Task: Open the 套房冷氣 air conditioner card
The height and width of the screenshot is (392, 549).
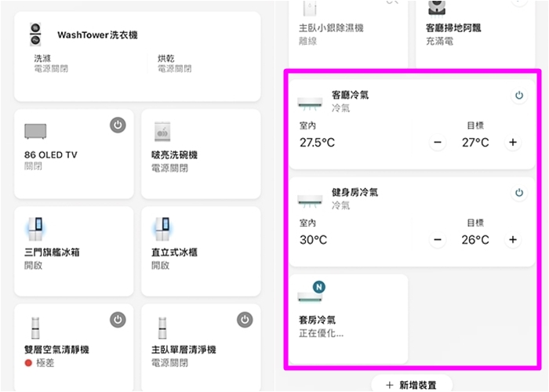Action: click(349, 318)
